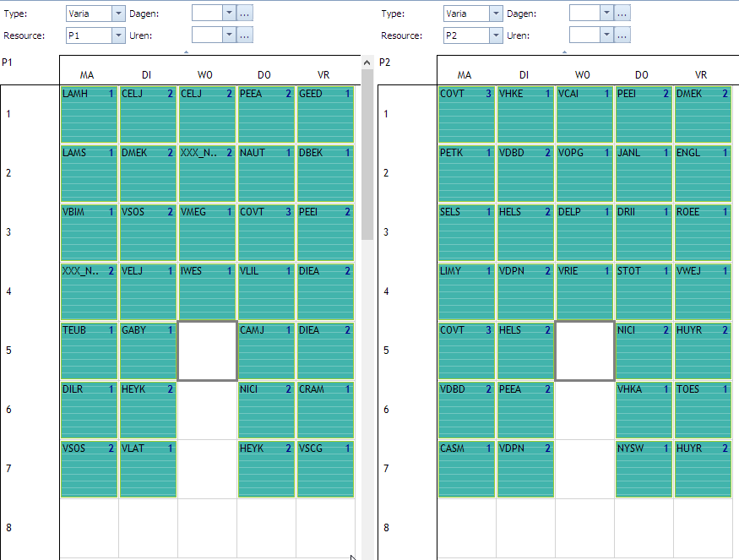739x560 pixels.
Task: Select the LIMY cell in P2 grid
Action: [466, 291]
